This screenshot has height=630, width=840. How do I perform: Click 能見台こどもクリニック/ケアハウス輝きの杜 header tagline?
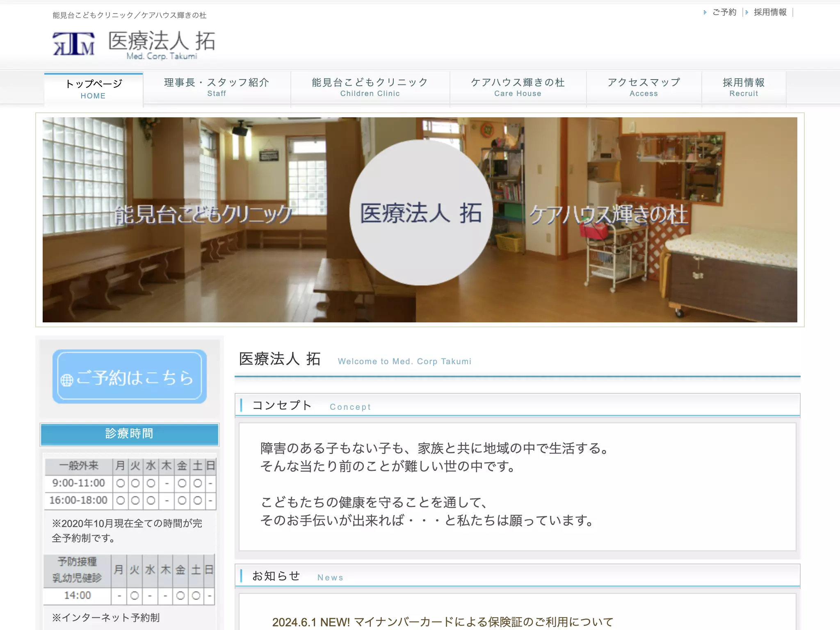(x=130, y=15)
